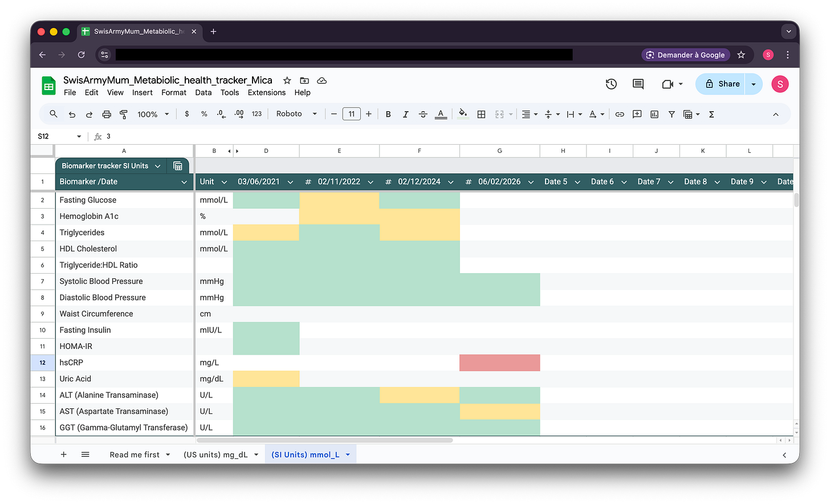Open the Insert menu
This screenshot has width=830, height=504.
click(x=143, y=92)
